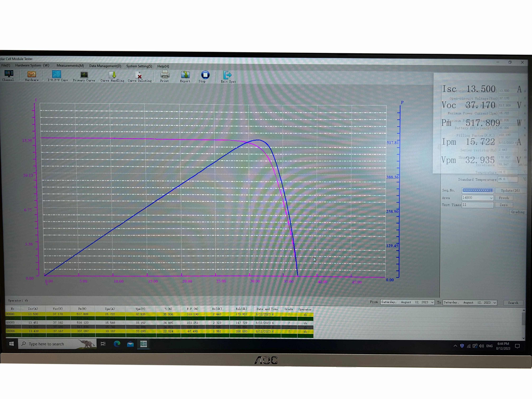The image size is (532, 399).
Task: Open the Measurements(M) menu
Action: coord(70,65)
